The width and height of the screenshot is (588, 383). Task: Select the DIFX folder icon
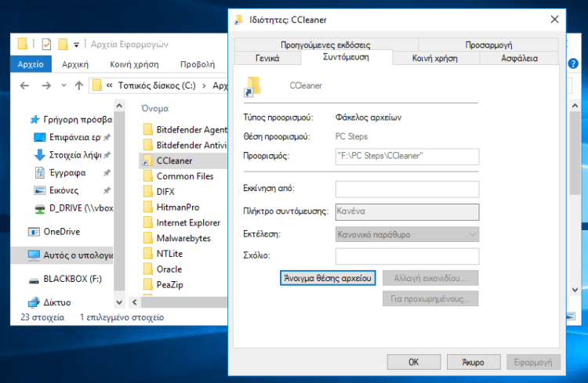[x=148, y=192]
